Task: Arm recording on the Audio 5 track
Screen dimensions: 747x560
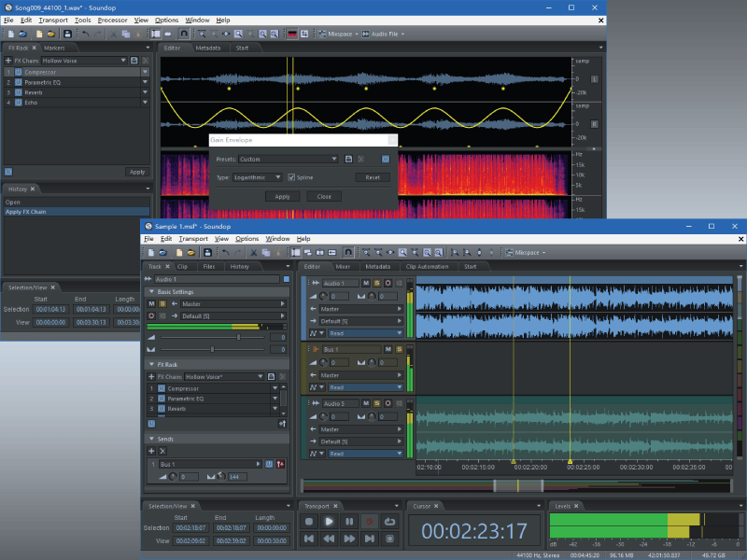Action: (x=388, y=403)
